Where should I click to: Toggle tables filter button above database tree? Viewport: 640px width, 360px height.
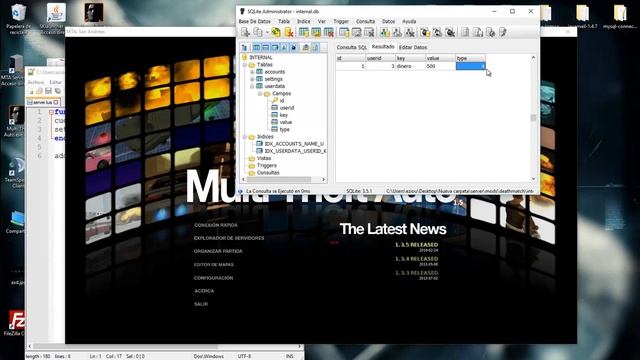(256, 48)
